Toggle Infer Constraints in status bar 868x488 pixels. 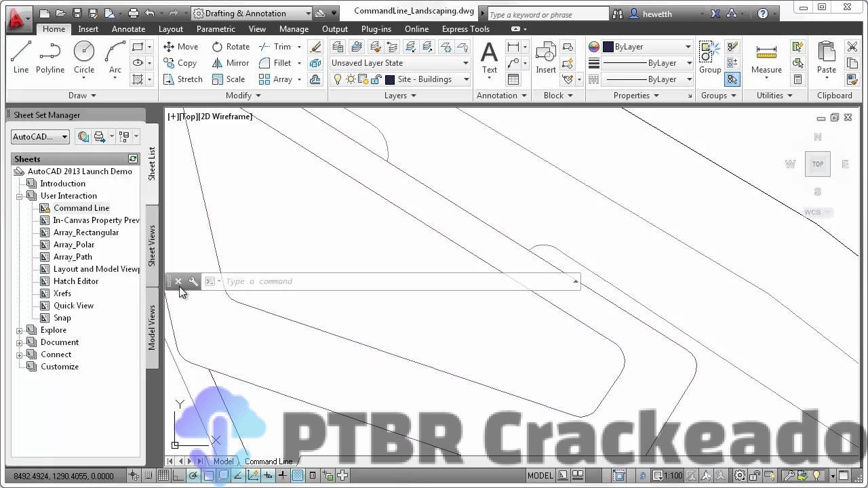coord(134,476)
